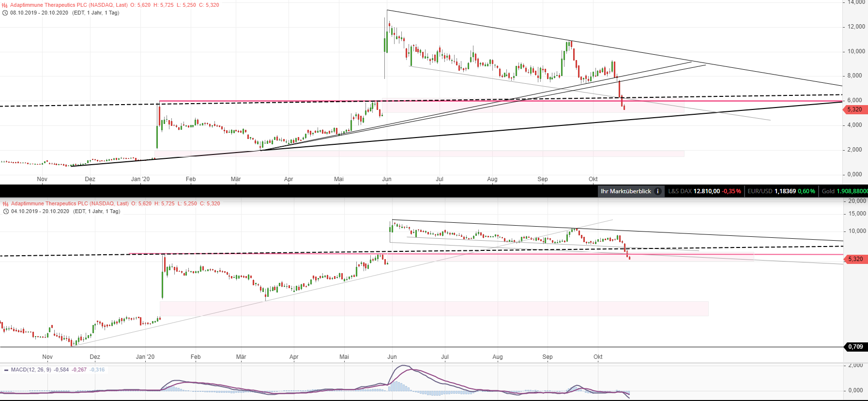Click the date range 08.10.2019 - 20.10.2020

click(x=39, y=13)
